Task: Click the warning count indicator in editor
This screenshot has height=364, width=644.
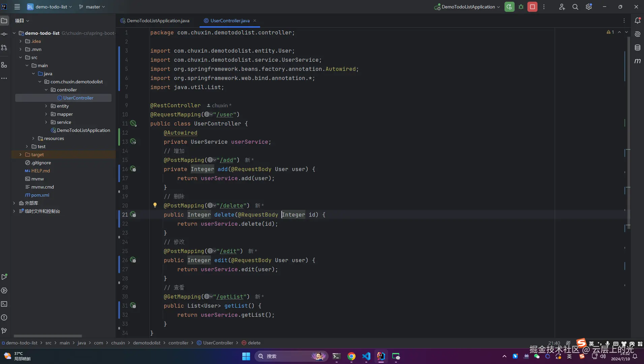Action: pos(610,32)
